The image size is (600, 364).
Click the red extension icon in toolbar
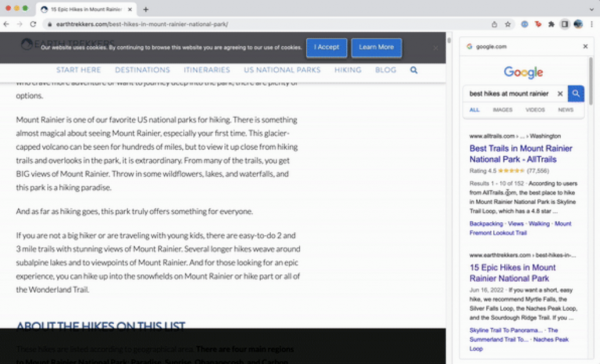point(538,24)
